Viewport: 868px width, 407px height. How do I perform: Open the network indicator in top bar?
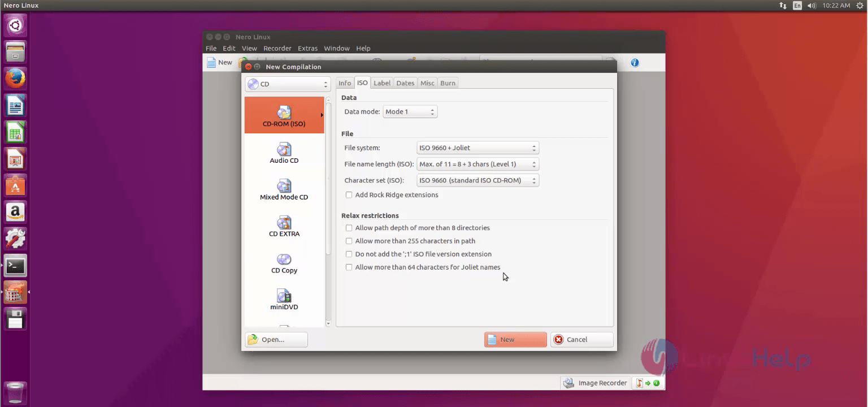pos(783,5)
